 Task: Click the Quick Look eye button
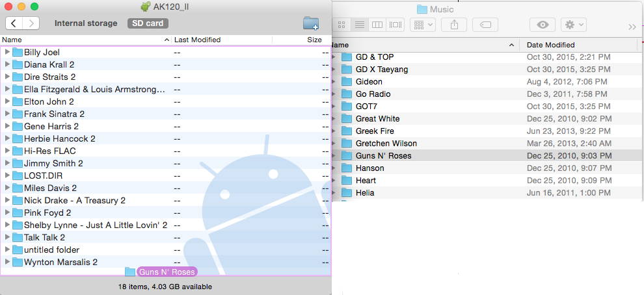click(543, 25)
